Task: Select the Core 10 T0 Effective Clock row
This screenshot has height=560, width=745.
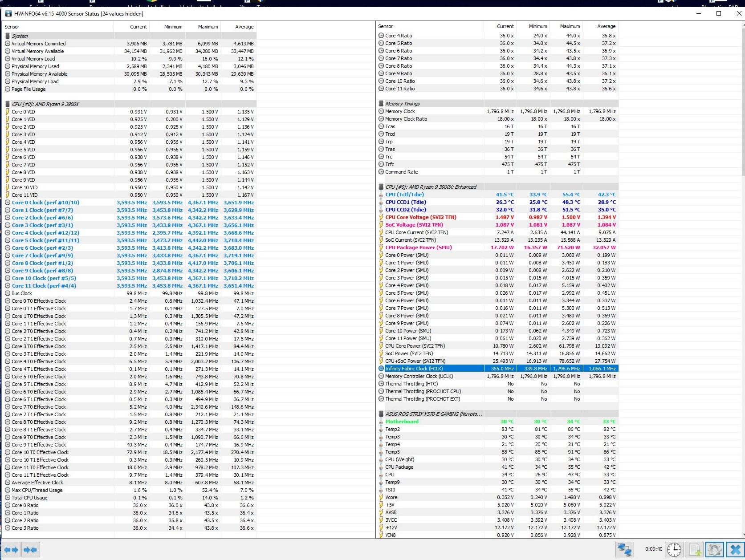Action: click(x=130, y=452)
